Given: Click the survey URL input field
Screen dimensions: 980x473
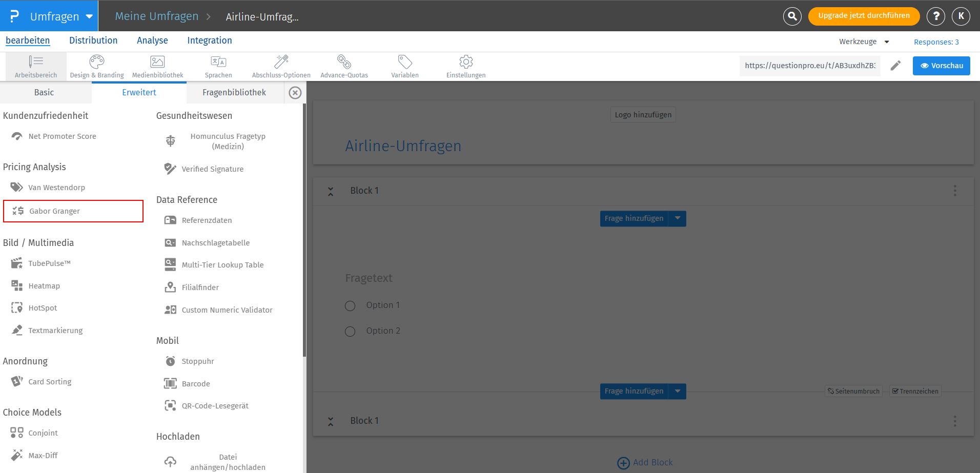Looking at the screenshot, I should [x=810, y=66].
